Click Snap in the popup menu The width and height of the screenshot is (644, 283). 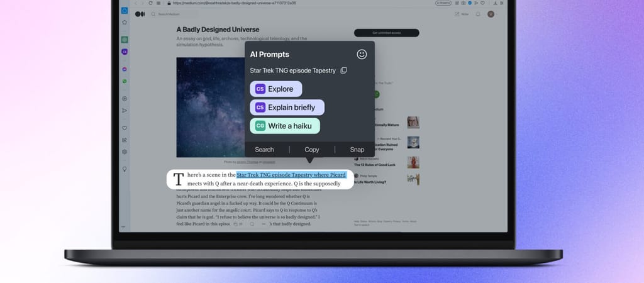(357, 150)
